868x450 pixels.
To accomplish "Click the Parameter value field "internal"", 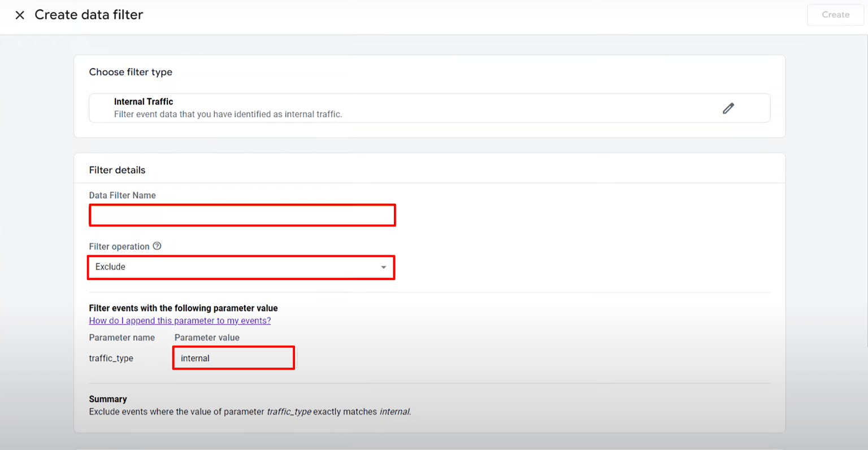I will 233,358.
